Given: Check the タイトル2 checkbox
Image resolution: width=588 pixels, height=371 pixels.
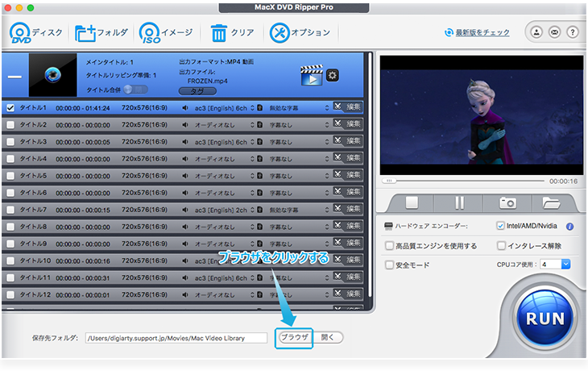Looking at the screenshot, I should 10,125.
